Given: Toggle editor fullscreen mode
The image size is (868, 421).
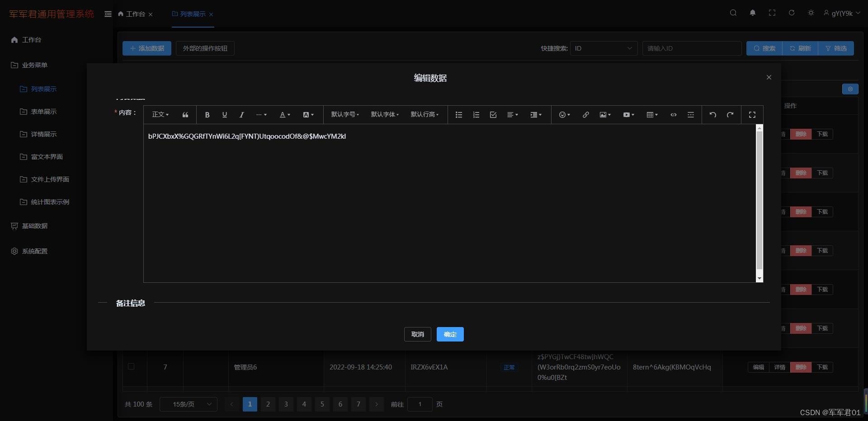Looking at the screenshot, I should (752, 115).
